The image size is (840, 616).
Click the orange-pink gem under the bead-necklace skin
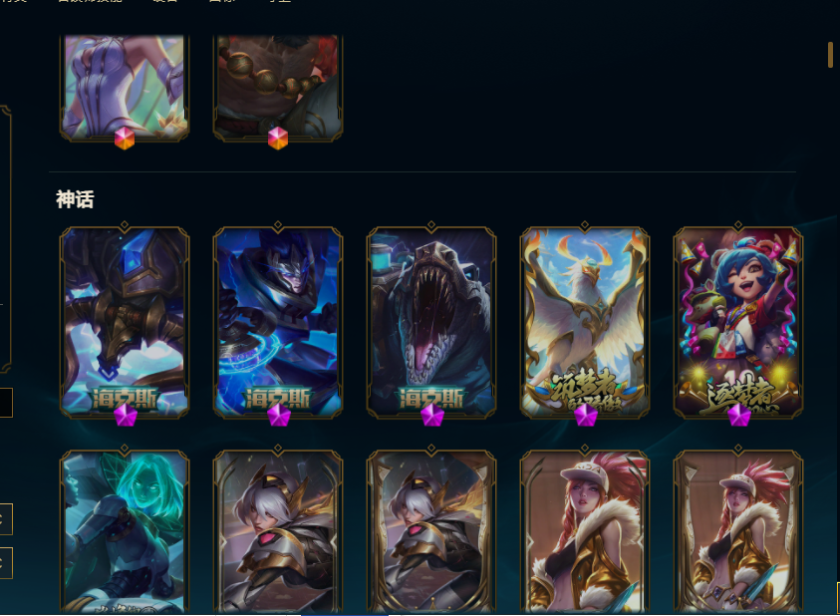coord(277,139)
